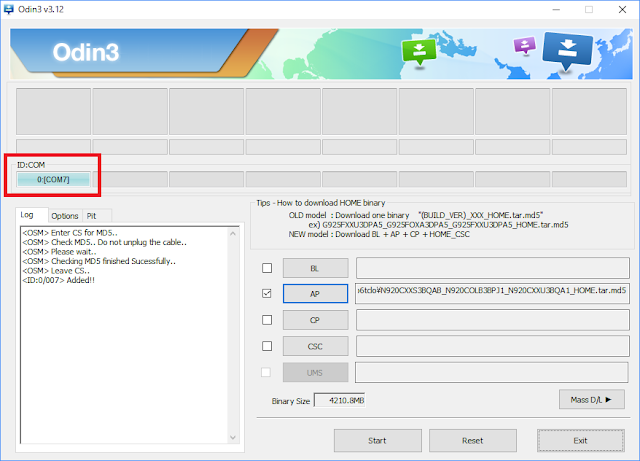640x461 pixels.
Task: Click the Binary Size value field
Action: [x=339, y=401]
